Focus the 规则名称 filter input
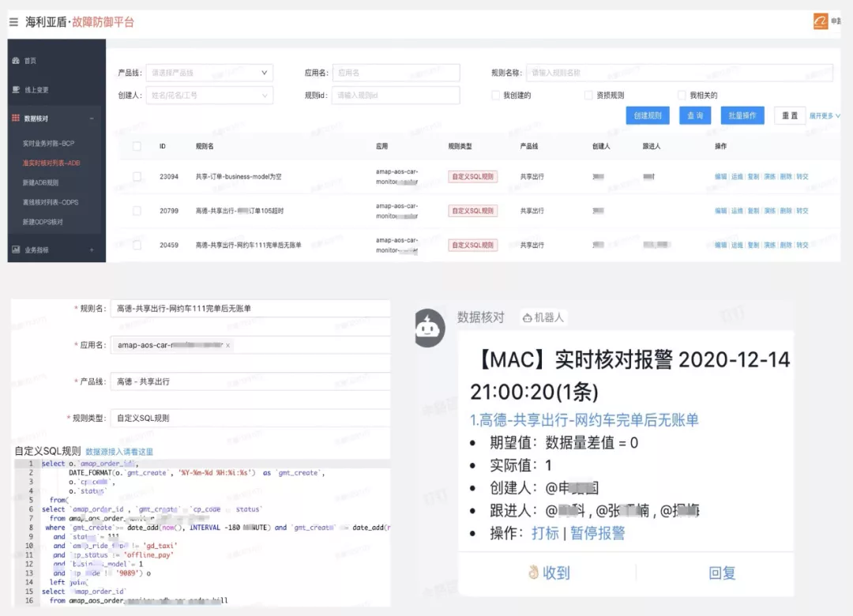 click(679, 73)
